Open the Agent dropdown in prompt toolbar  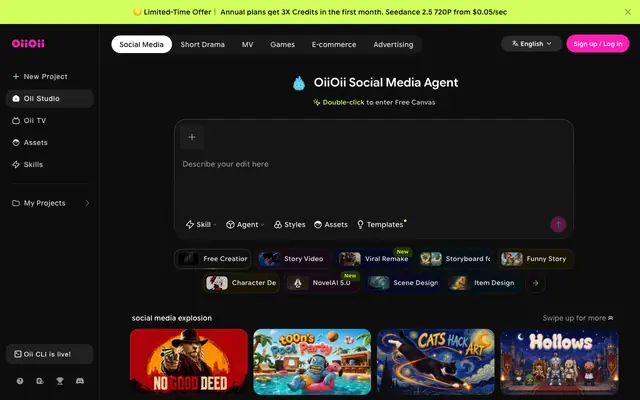coord(245,224)
